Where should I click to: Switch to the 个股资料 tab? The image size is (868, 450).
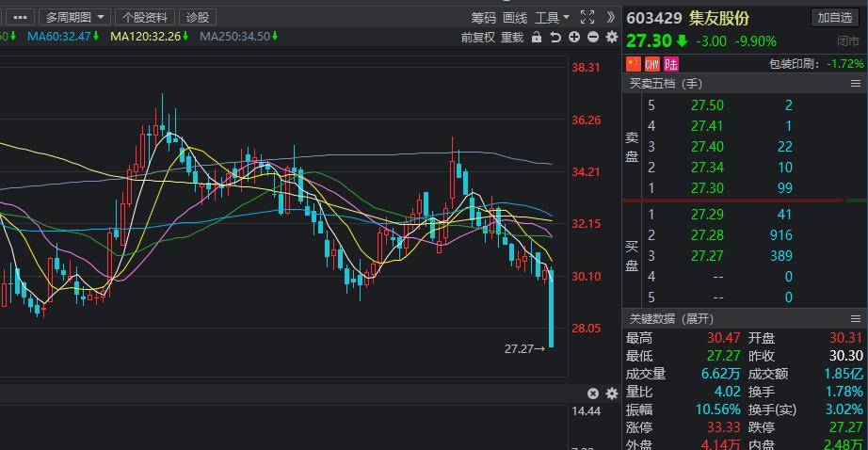(145, 17)
